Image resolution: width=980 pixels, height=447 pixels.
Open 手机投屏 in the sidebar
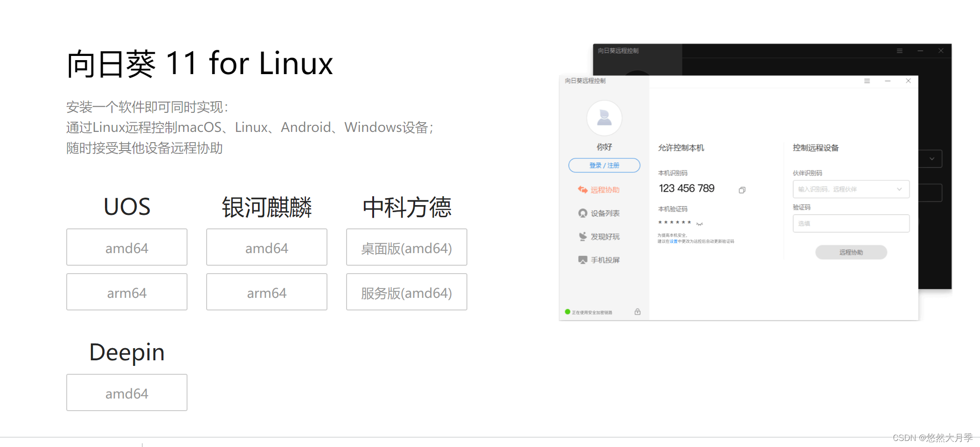[x=599, y=260]
